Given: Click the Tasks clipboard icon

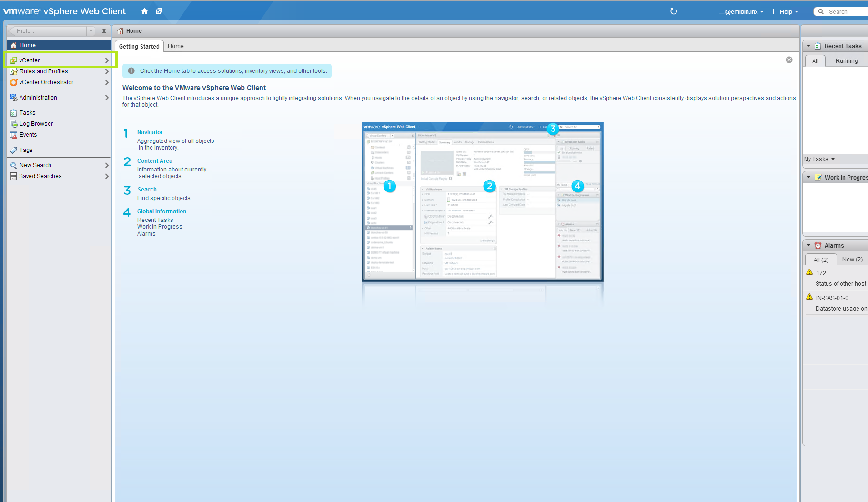Looking at the screenshot, I should click(x=13, y=113).
